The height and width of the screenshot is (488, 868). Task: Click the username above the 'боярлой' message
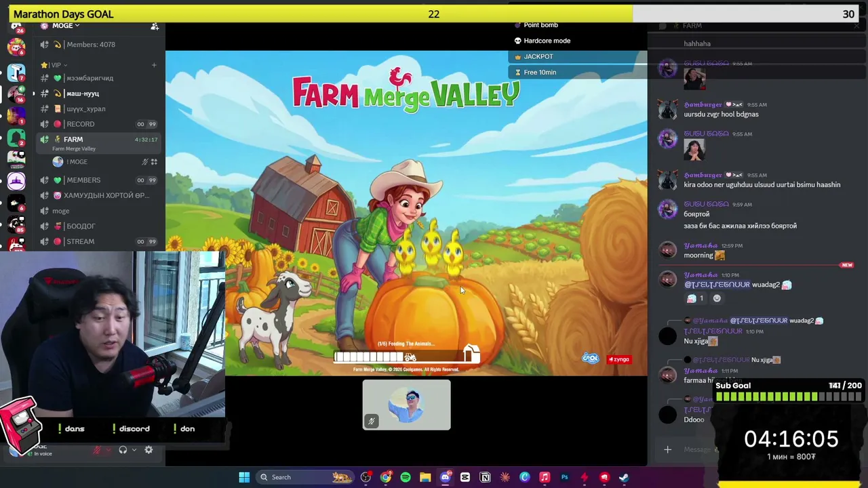coord(706,204)
